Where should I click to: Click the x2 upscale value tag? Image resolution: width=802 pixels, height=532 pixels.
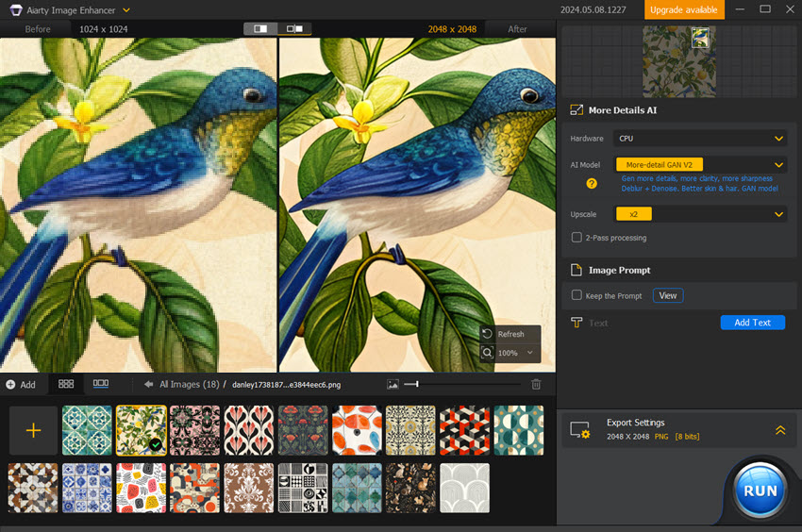634,214
